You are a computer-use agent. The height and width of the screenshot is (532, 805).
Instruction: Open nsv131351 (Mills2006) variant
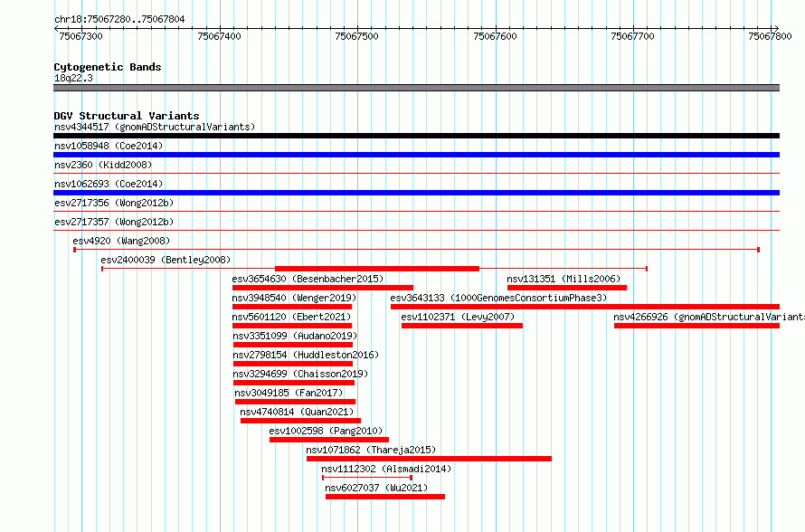coord(563,279)
